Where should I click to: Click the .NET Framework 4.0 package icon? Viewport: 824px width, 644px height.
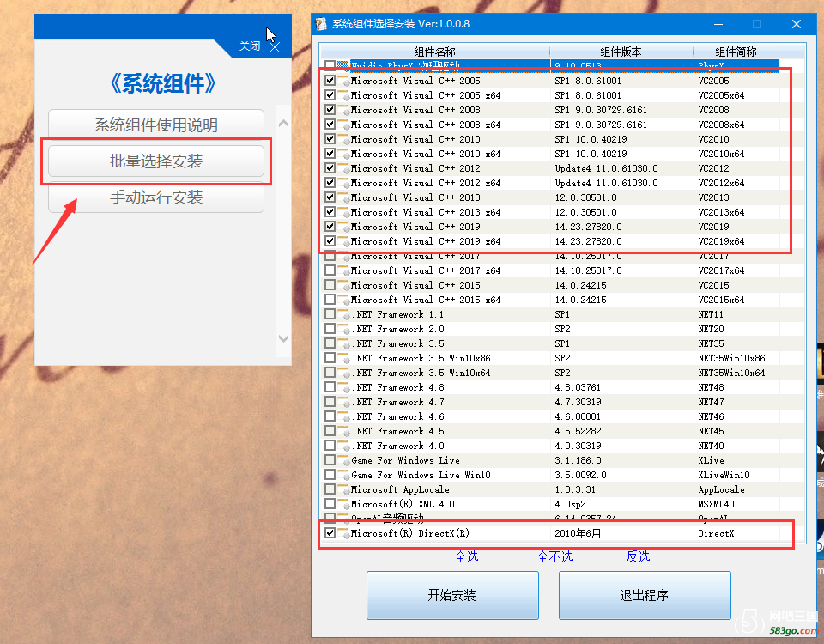[343, 447]
